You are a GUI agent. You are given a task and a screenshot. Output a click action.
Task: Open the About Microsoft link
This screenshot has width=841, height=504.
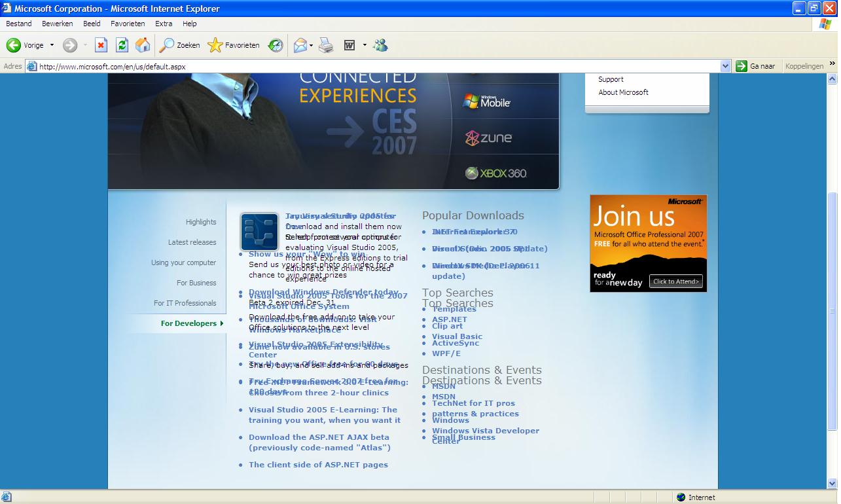pos(623,92)
